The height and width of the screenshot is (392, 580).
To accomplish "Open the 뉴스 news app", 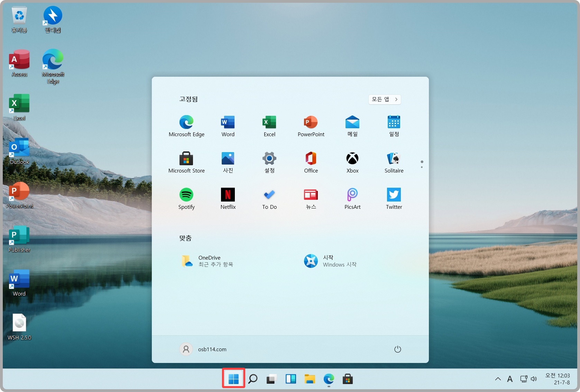I will coord(311,199).
